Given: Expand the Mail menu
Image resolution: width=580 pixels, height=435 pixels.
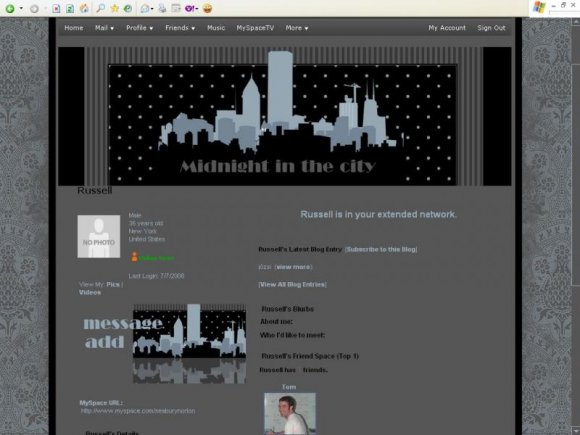Looking at the screenshot, I should click(104, 28).
